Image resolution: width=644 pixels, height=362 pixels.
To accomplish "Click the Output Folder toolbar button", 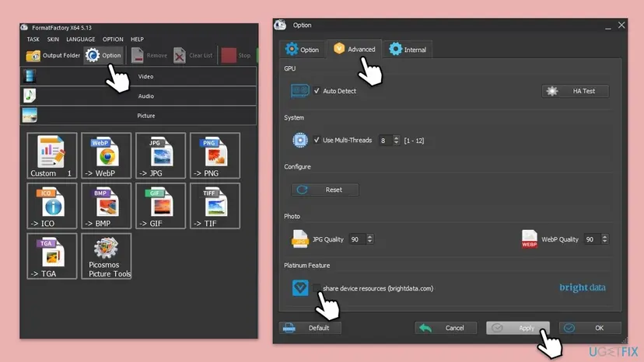I will [x=53, y=55].
